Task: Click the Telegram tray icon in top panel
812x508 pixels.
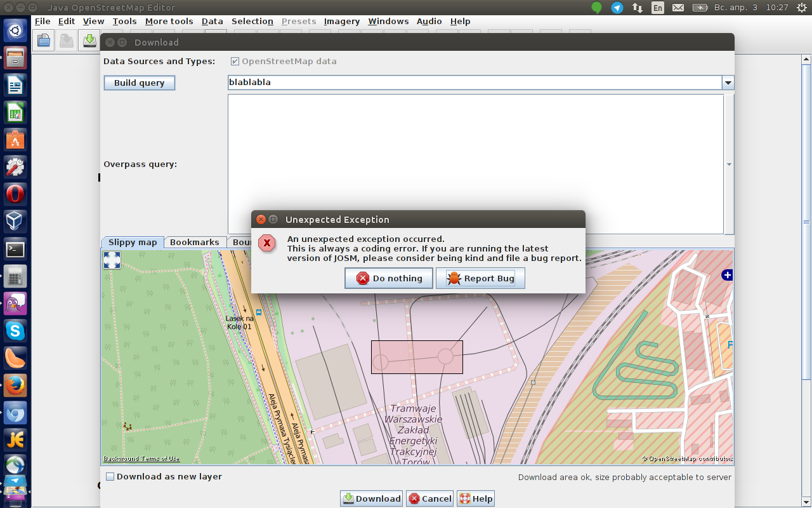Action: tap(617, 8)
